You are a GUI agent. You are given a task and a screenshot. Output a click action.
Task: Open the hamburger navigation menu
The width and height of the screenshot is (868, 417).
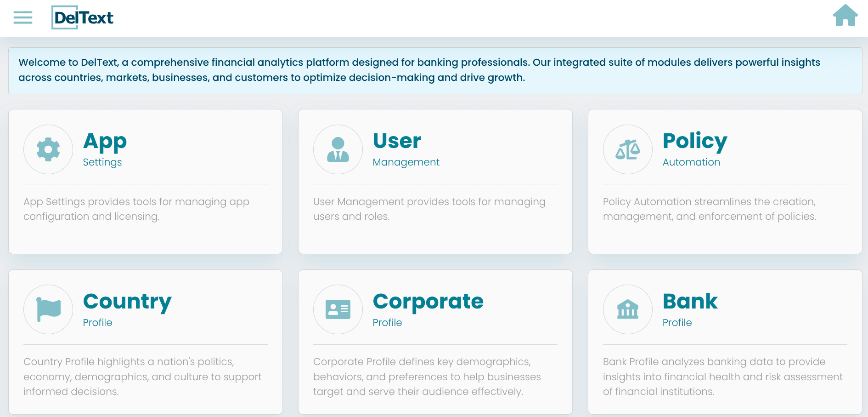[23, 17]
